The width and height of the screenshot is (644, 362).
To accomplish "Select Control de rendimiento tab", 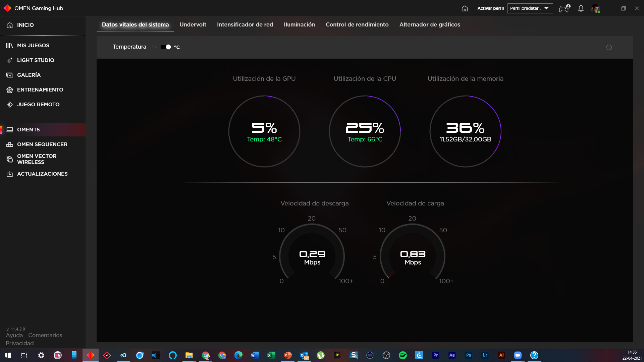I will pyautogui.click(x=357, y=24).
